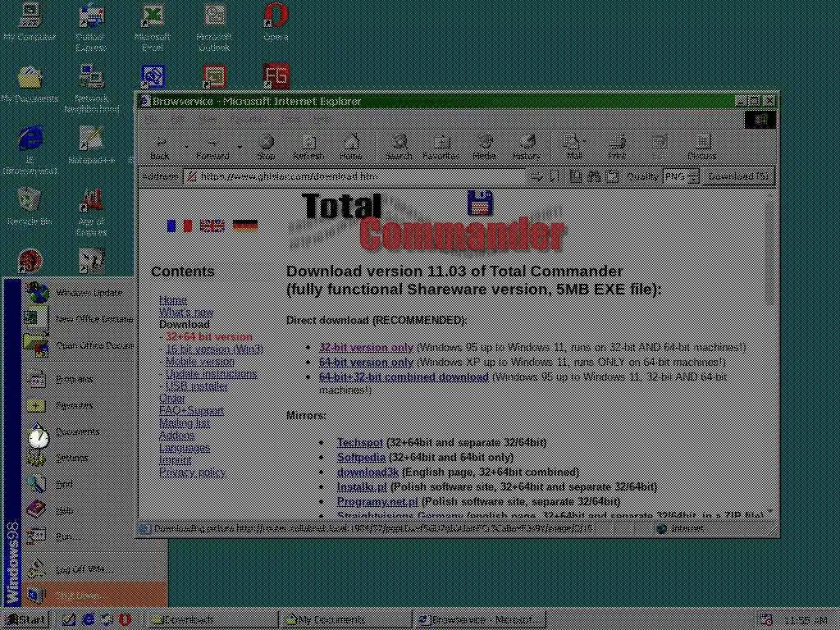Open the Age of Empires desktop shortcut
The height and width of the screenshot is (630, 840).
point(91,212)
